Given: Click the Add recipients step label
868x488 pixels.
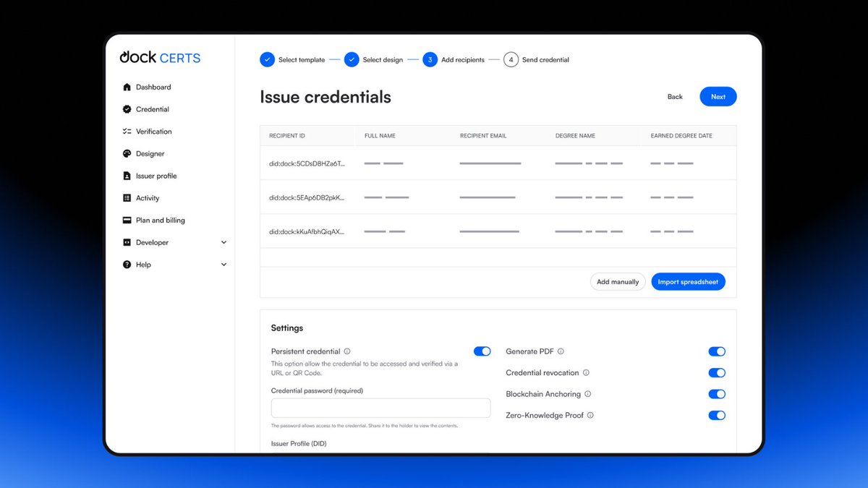Looking at the screenshot, I should coord(463,60).
